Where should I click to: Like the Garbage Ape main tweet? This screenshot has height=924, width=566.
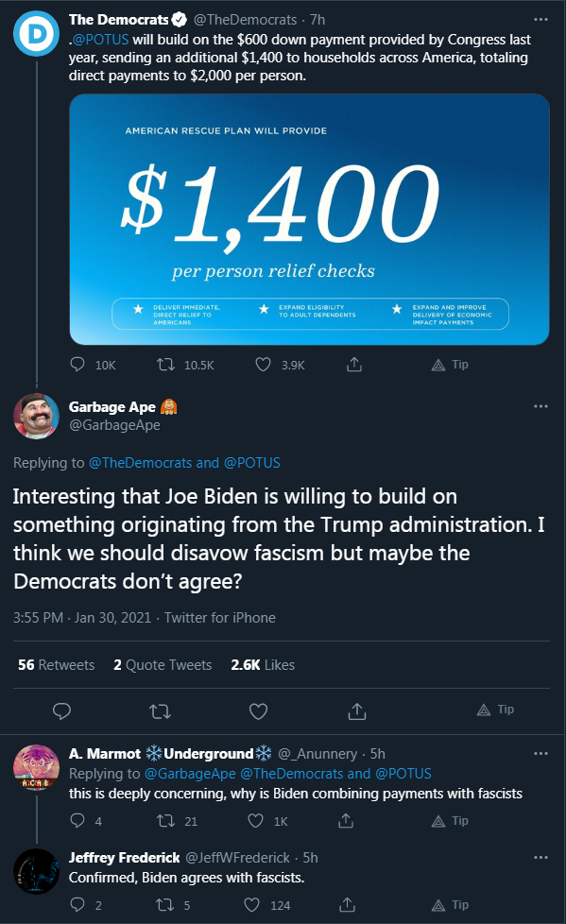click(258, 711)
